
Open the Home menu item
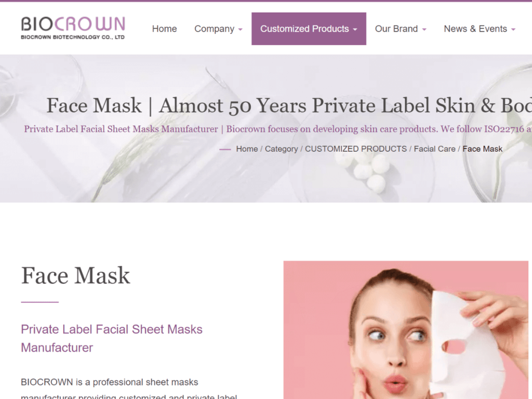pyautogui.click(x=164, y=29)
